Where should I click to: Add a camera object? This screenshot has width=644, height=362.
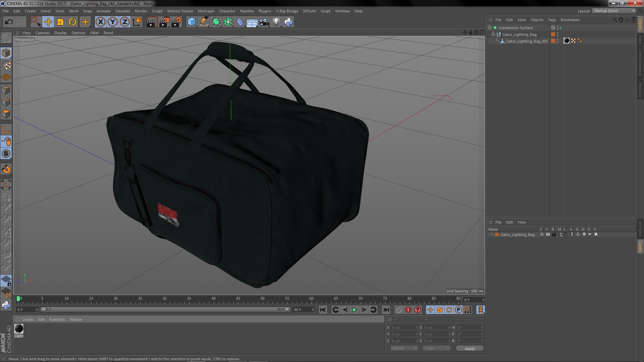[264, 22]
